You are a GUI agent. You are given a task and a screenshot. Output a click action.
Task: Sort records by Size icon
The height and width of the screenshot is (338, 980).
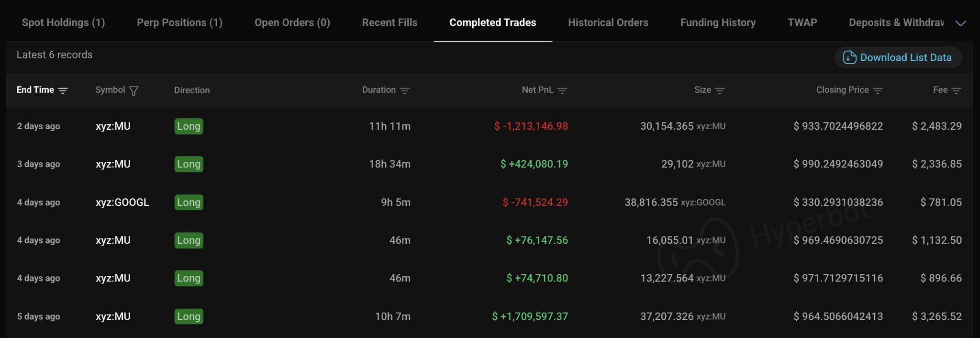click(x=720, y=90)
